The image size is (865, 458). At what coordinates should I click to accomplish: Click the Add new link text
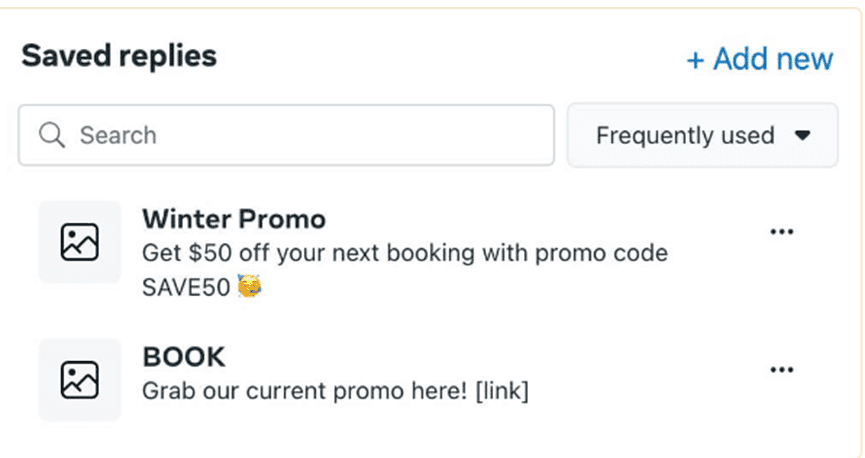point(772,59)
